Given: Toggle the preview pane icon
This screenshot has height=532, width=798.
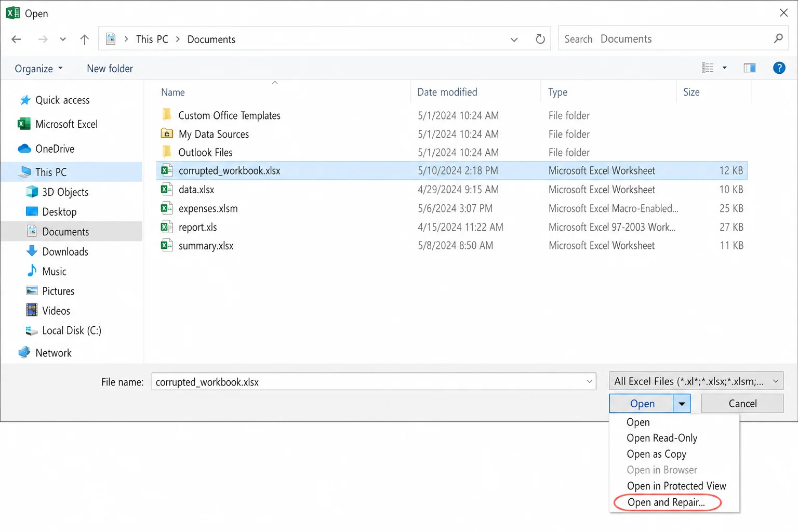Looking at the screenshot, I should [x=749, y=68].
